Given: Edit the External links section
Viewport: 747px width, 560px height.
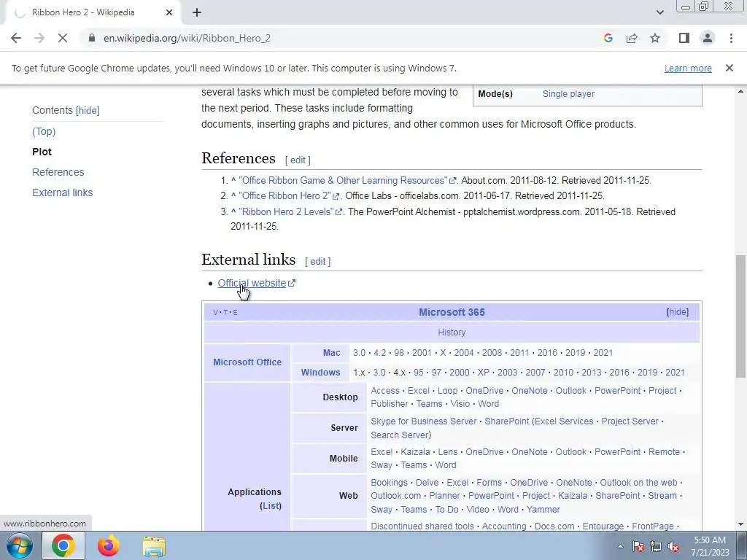Looking at the screenshot, I should (x=318, y=262).
